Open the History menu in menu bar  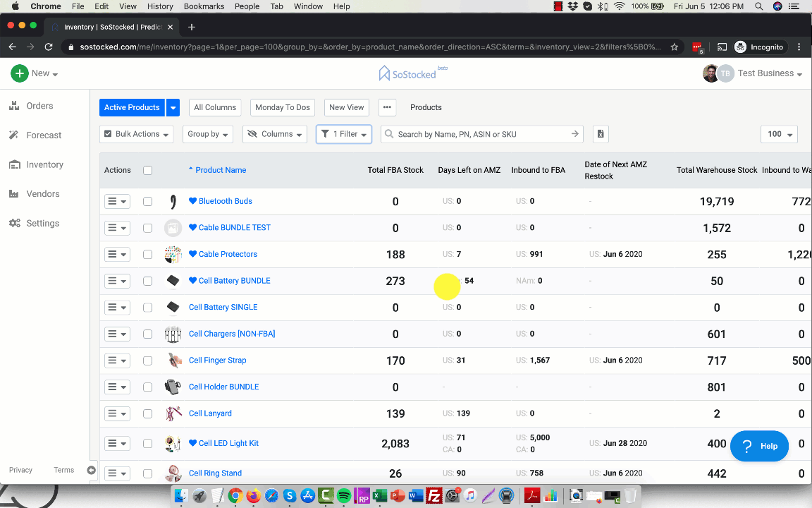tap(160, 6)
